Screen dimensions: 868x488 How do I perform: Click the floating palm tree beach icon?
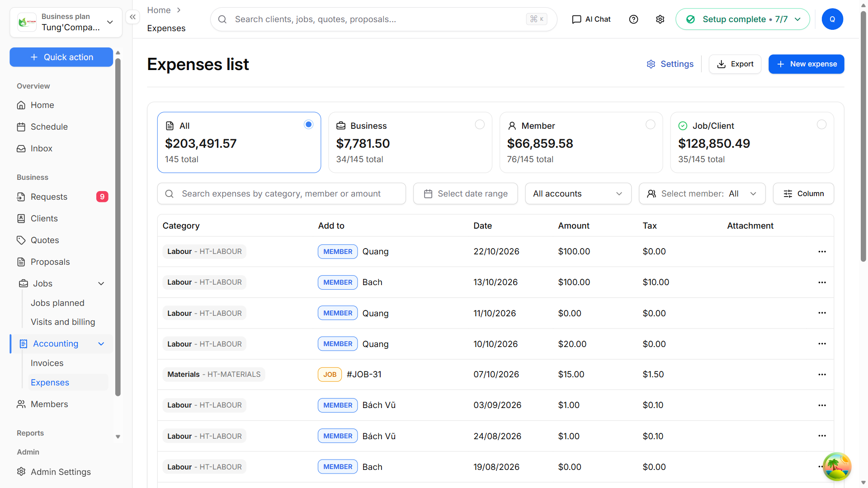point(837,466)
